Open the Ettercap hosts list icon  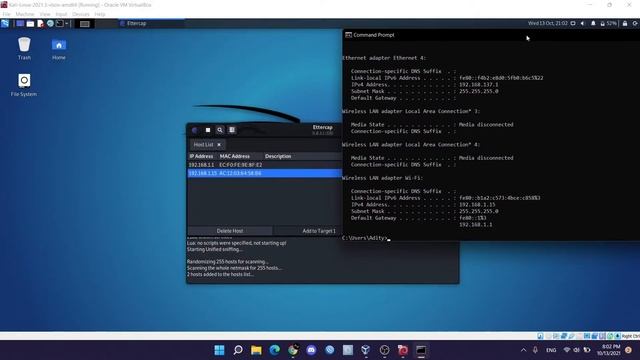click(232, 130)
